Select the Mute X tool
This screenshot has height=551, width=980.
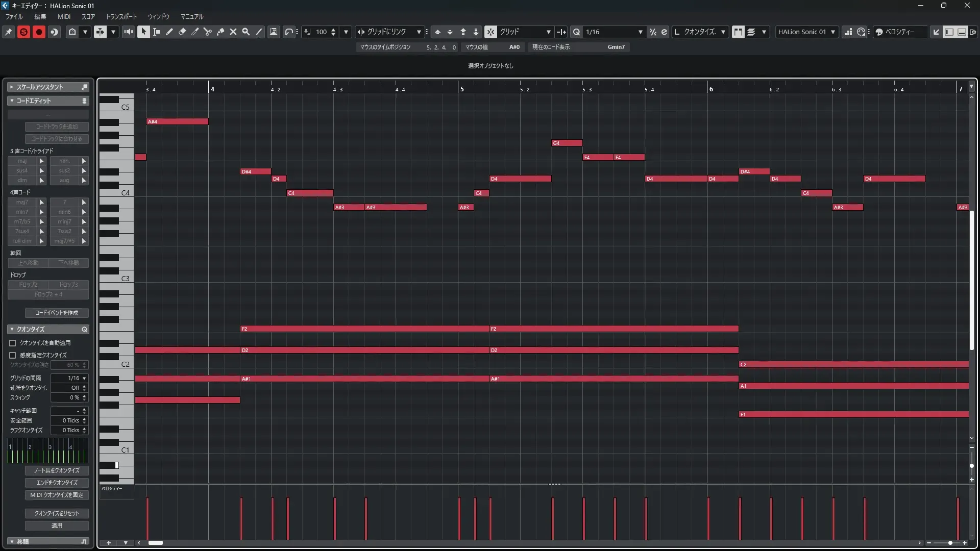233,32
